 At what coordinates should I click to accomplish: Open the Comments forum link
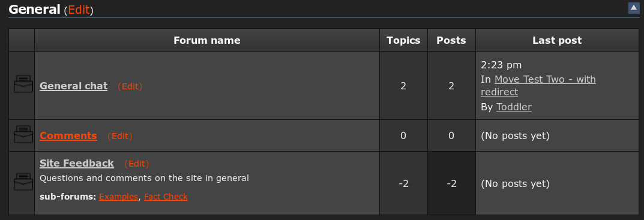point(68,136)
